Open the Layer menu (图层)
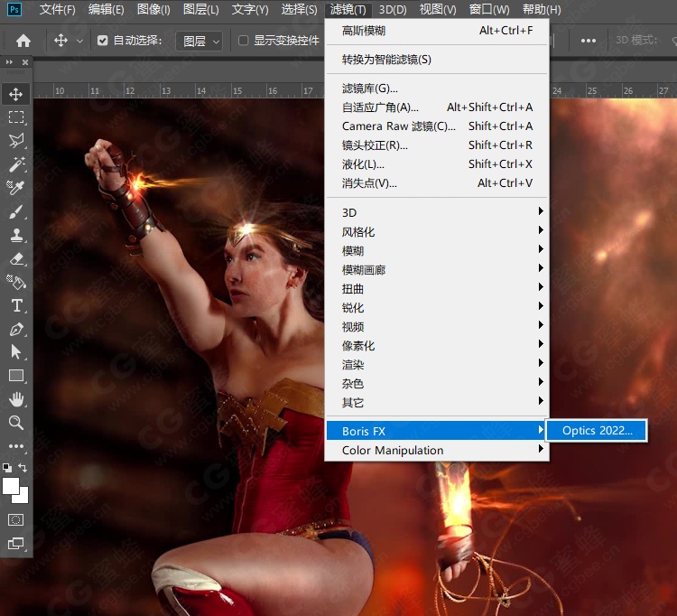677x616 pixels. [x=200, y=9]
